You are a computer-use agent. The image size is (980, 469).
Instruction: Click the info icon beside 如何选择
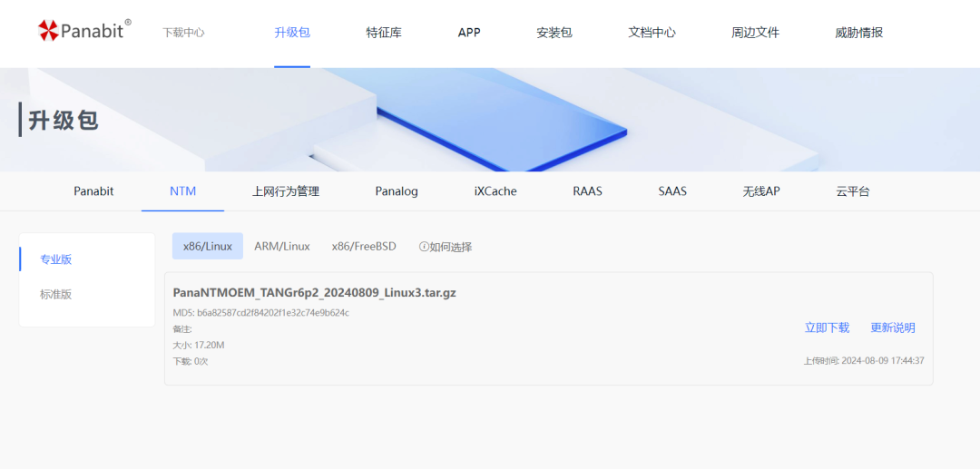point(424,247)
